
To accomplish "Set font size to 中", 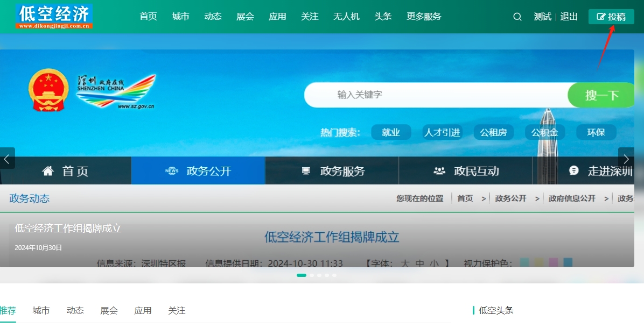I will pos(420,263).
